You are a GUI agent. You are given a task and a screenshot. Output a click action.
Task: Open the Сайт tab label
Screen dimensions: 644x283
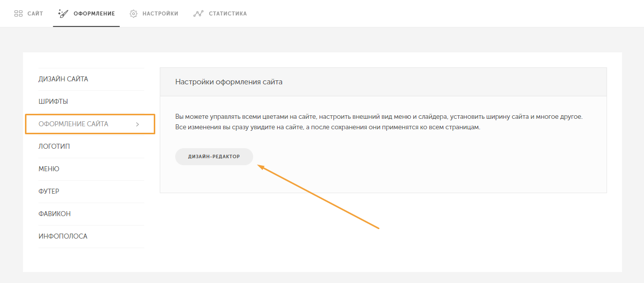coord(35,13)
